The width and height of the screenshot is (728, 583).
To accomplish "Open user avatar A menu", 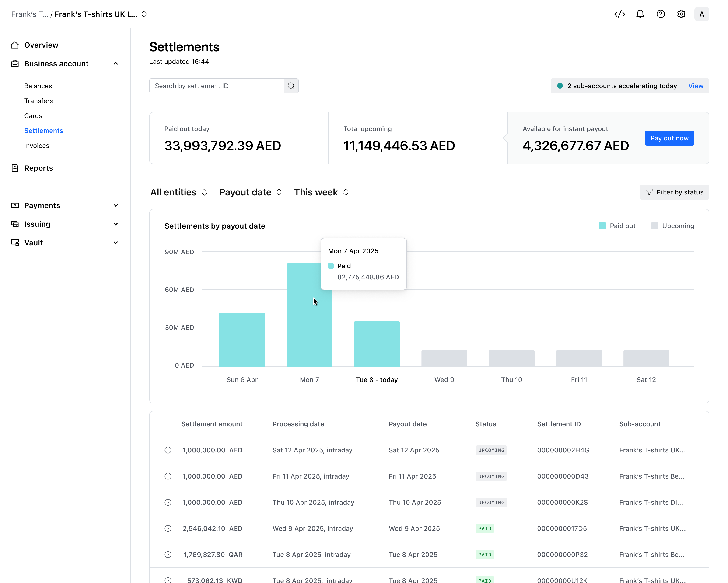I will tap(702, 14).
